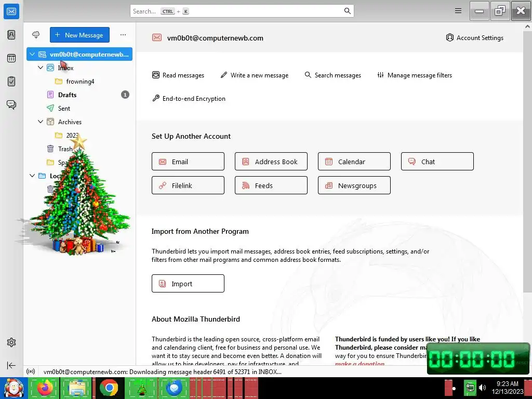Set up Filelink

click(x=188, y=185)
